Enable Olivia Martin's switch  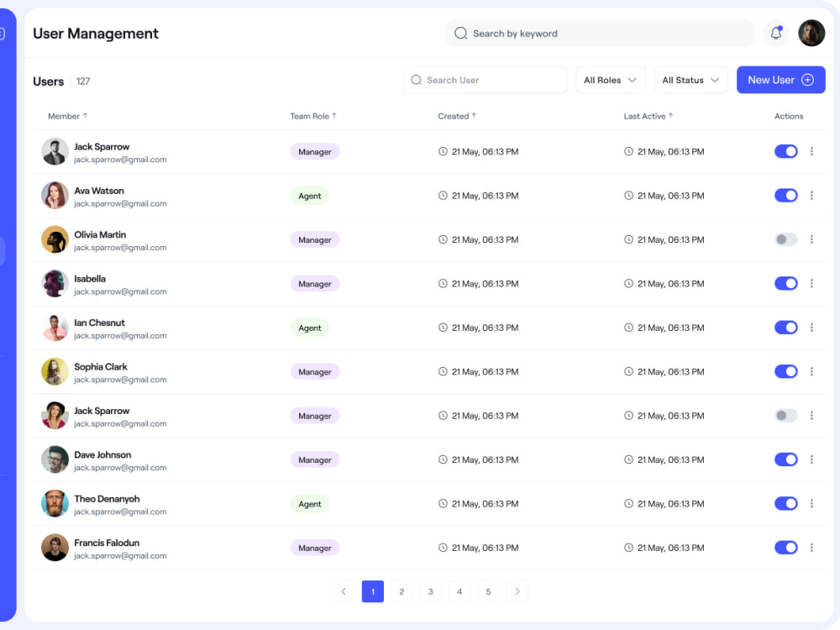point(786,239)
